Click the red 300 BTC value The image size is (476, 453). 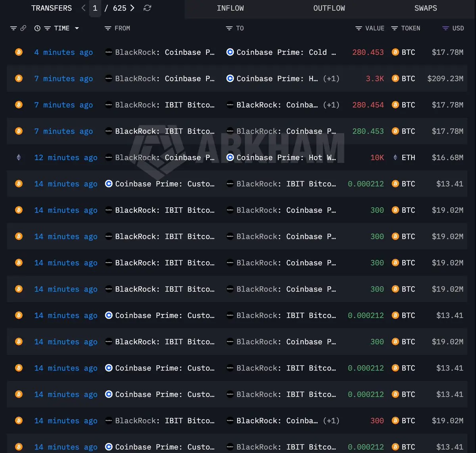pyautogui.click(x=377, y=421)
